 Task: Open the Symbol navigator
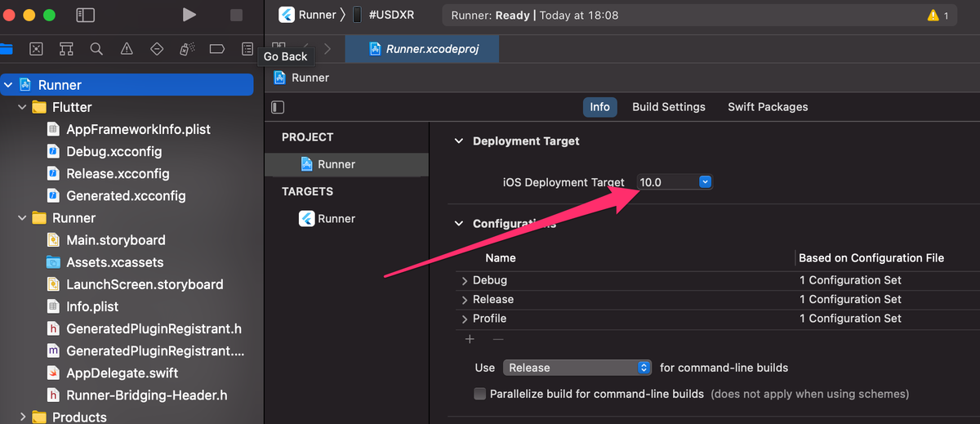(66, 49)
